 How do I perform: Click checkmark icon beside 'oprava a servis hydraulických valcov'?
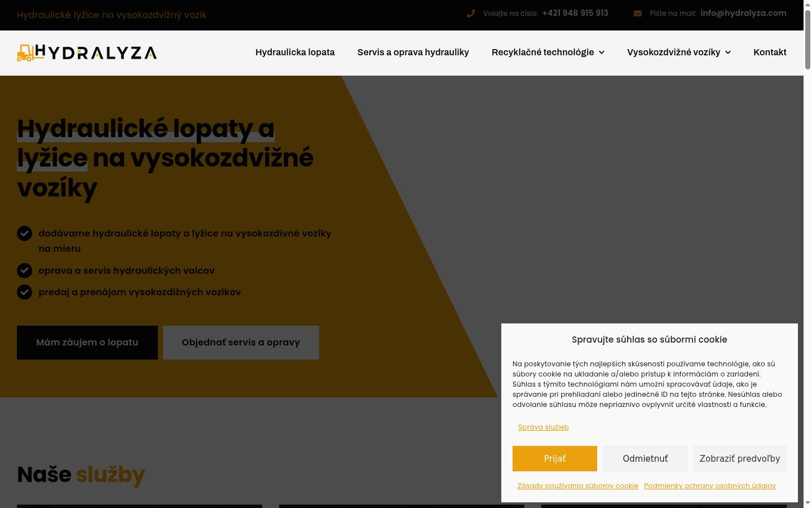coord(24,271)
